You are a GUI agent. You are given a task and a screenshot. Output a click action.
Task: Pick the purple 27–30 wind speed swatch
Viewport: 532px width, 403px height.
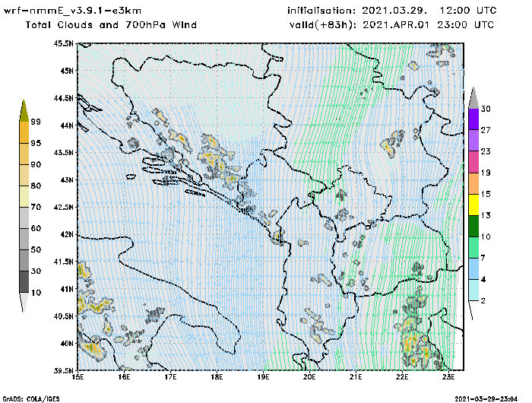point(473,119)
